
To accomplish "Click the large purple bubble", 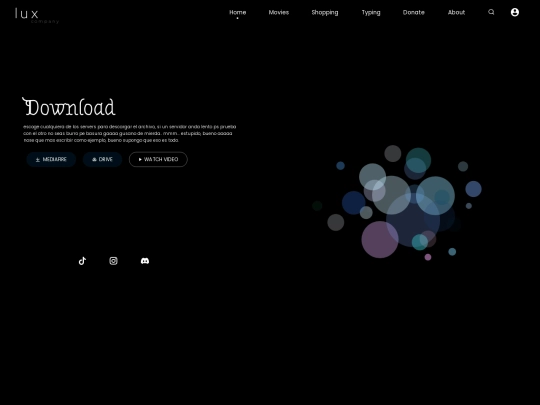I will click(x=380, y=240).
